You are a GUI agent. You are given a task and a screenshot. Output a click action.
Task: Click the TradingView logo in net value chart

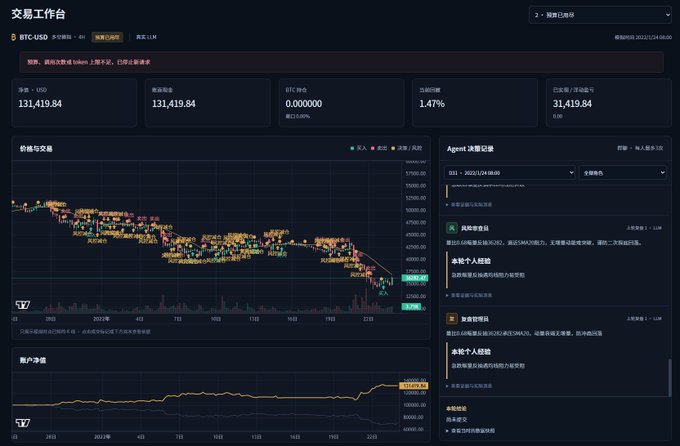pyautogui.click(x=23, y=423)
